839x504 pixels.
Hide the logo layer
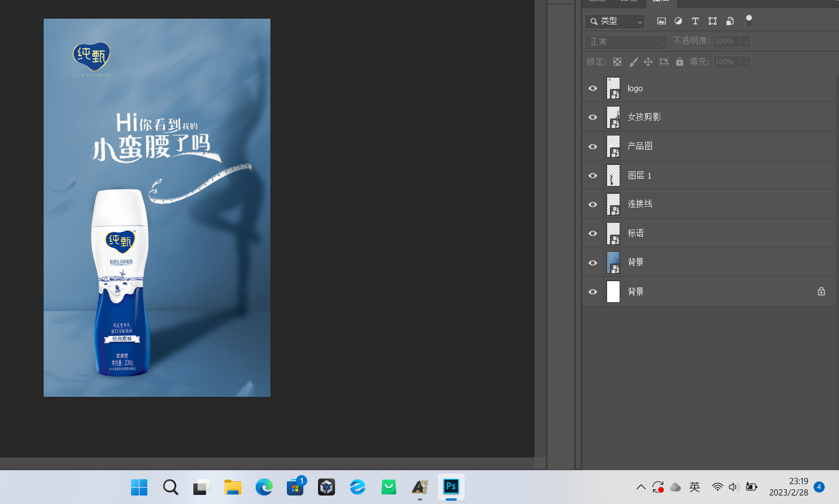(593, 88)
